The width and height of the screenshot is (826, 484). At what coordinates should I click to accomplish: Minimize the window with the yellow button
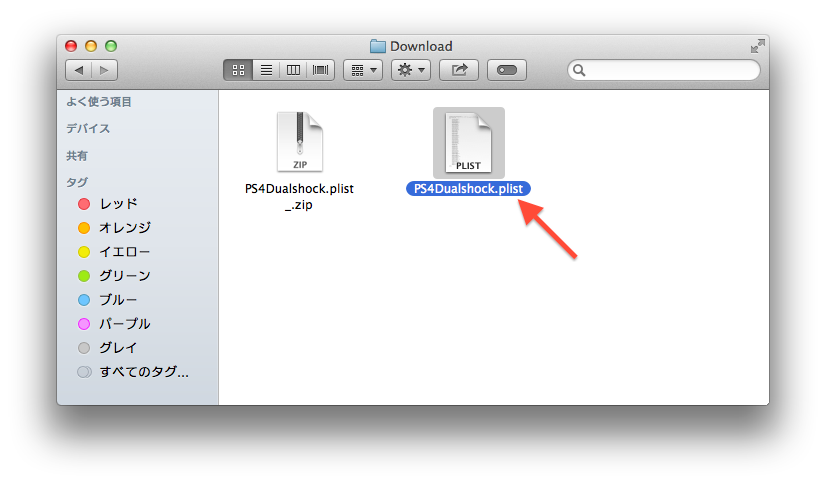pyautogui.click(x=91, y=46)
